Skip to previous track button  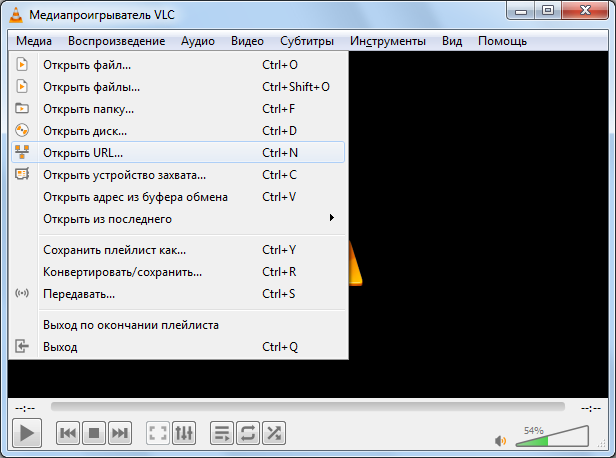[68, 433]
